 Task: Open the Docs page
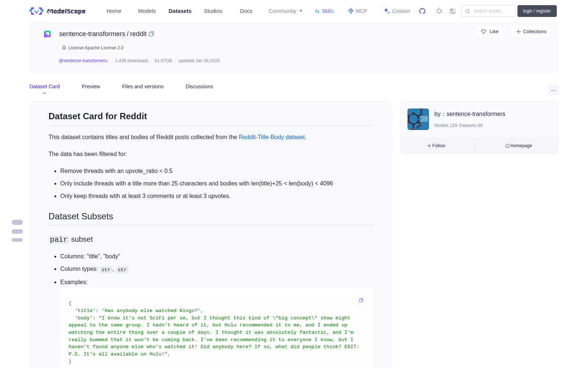246,11
